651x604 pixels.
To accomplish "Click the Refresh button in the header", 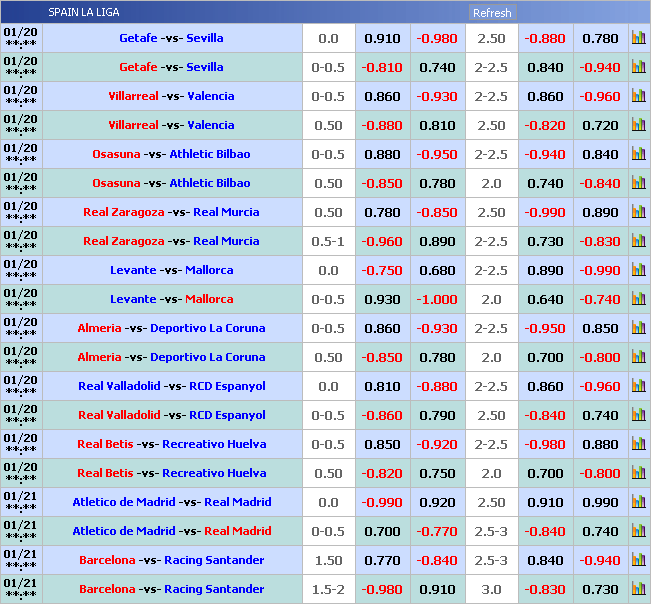I will coord(491,13).
